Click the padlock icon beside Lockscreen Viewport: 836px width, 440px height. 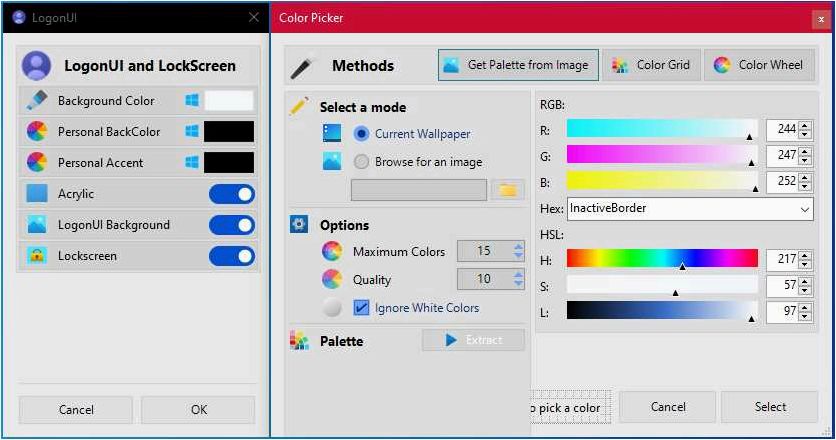(36, 255)
